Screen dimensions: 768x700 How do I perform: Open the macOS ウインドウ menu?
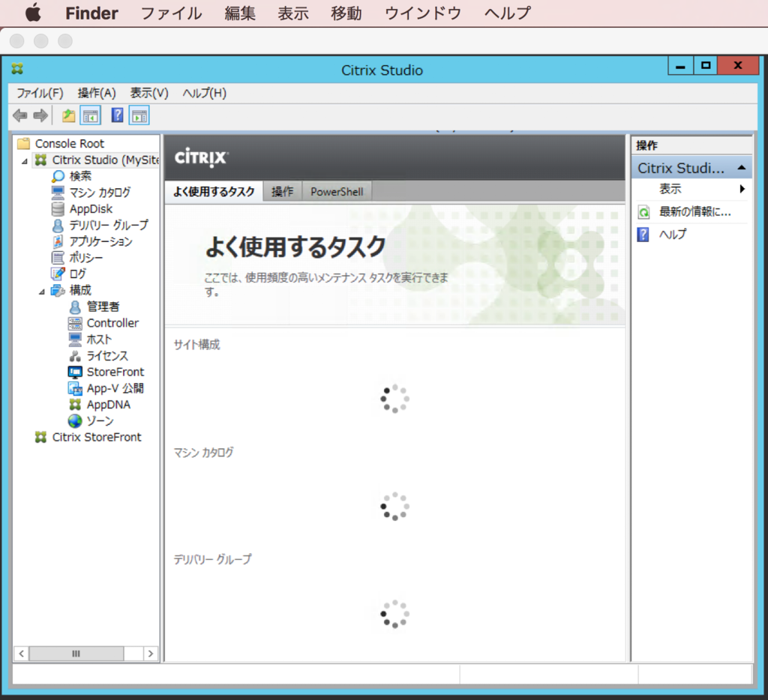click(x=423, y=13)
